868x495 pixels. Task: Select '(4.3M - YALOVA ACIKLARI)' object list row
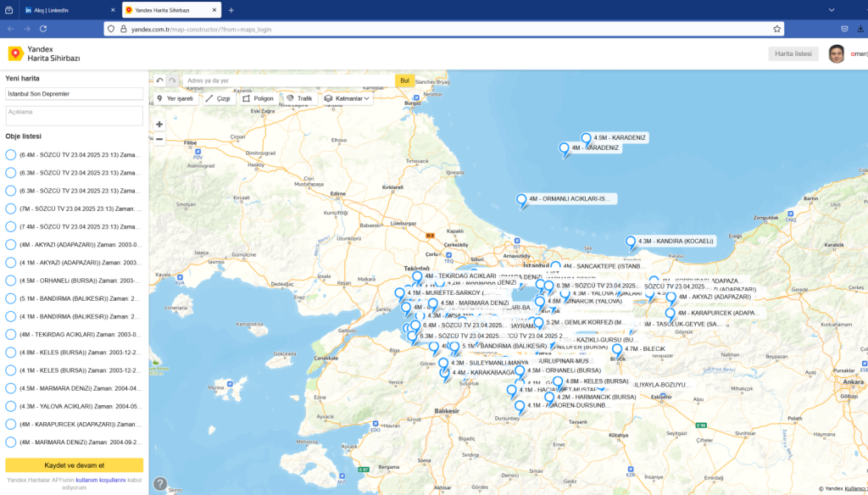click(x=75, y=406)
